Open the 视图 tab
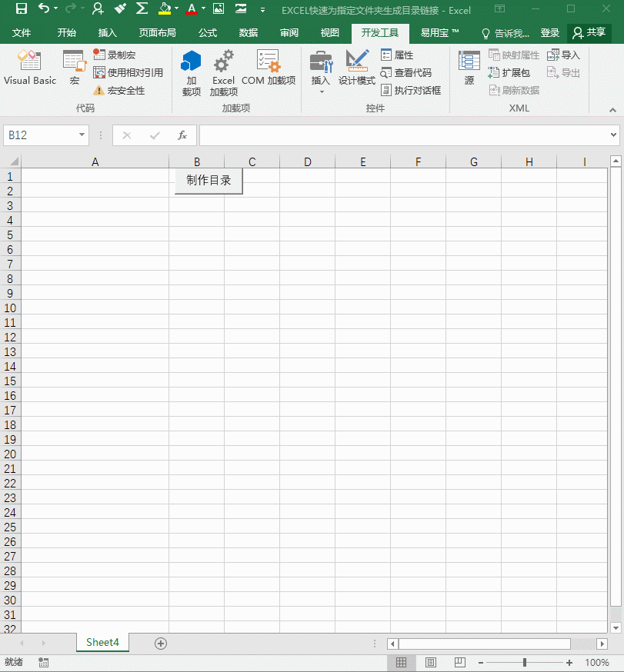The height and width of the screenshot is (672, 624). (x=330, y=32)
